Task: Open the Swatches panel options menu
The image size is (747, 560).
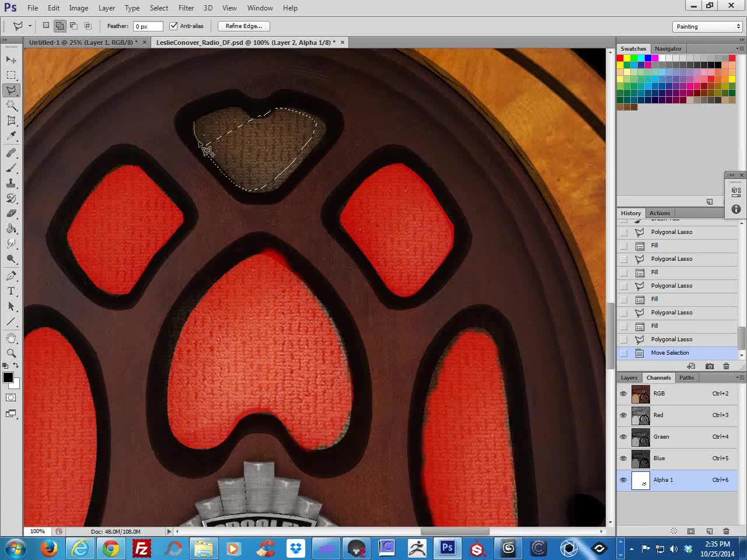Action: pos(740,48)
